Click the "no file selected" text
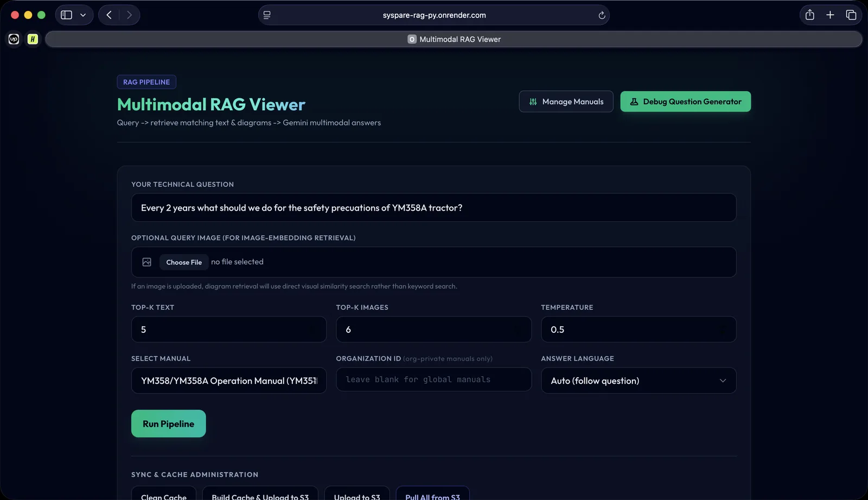 (x=237, y=262)
